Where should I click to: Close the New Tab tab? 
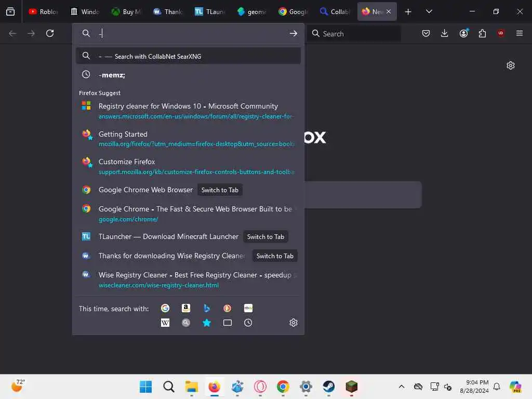[389, 12]
